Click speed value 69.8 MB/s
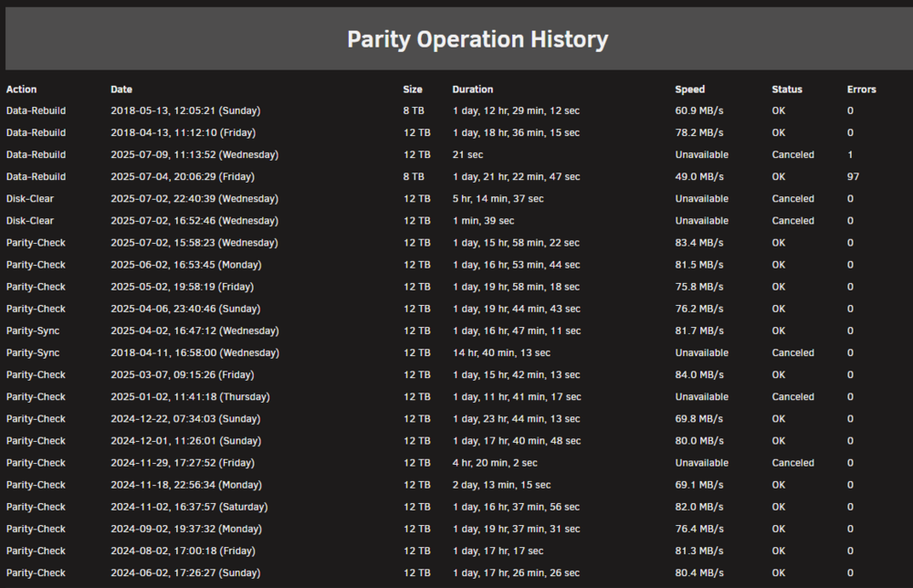The width and height of the screenshot is (913, 588). (699, 419)
